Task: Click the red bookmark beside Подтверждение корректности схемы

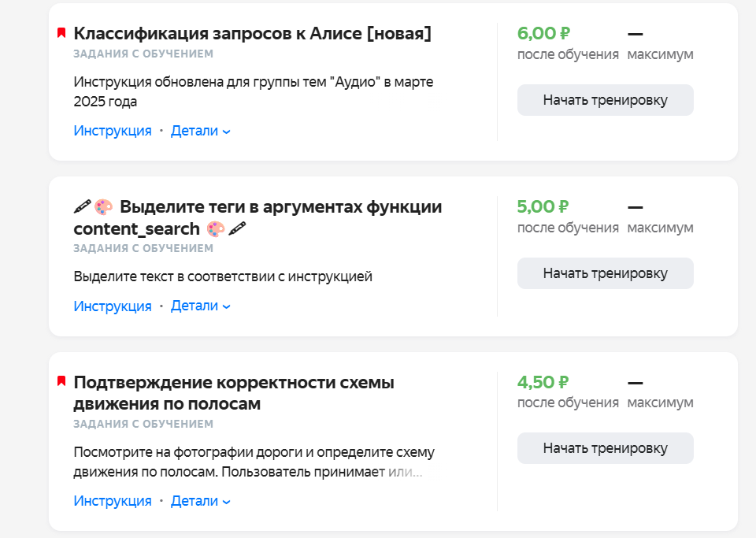Action: tap(61, 381)
